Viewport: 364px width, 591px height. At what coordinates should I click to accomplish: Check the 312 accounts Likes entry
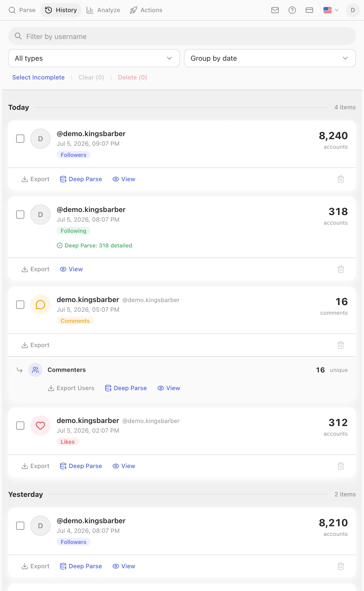[20, 426]
